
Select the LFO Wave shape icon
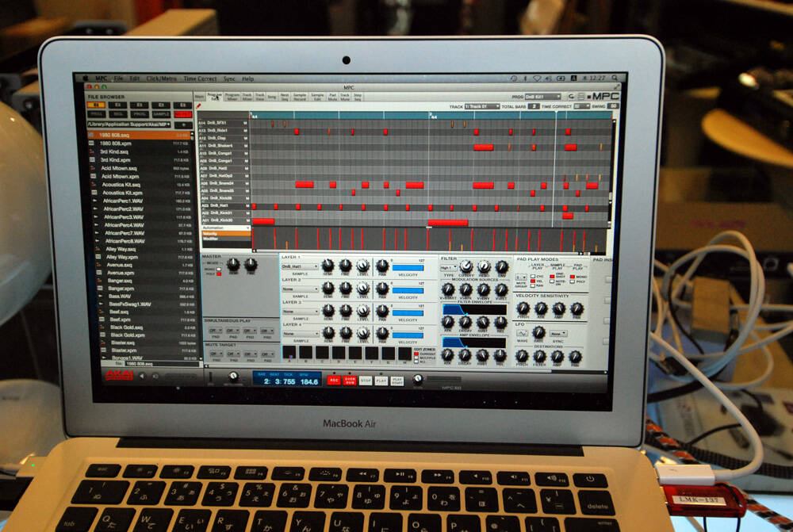coord(522,333)
